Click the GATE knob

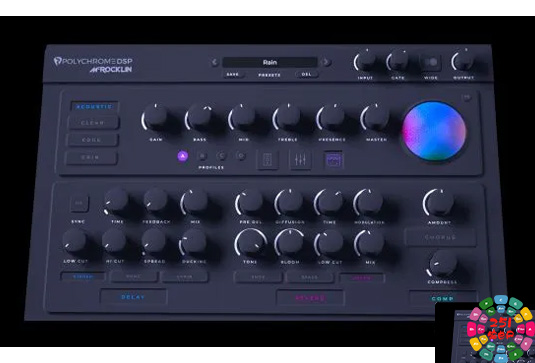click(x=399, y=61)
